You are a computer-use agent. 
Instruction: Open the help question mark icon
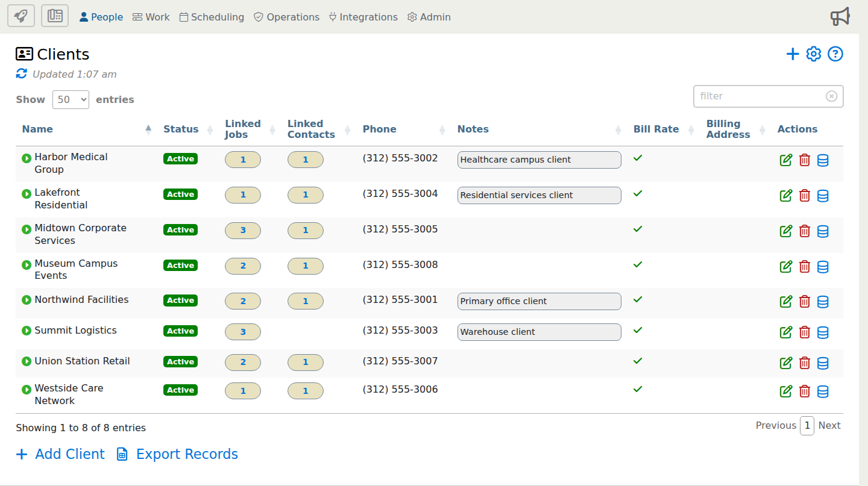click(835, 54)
